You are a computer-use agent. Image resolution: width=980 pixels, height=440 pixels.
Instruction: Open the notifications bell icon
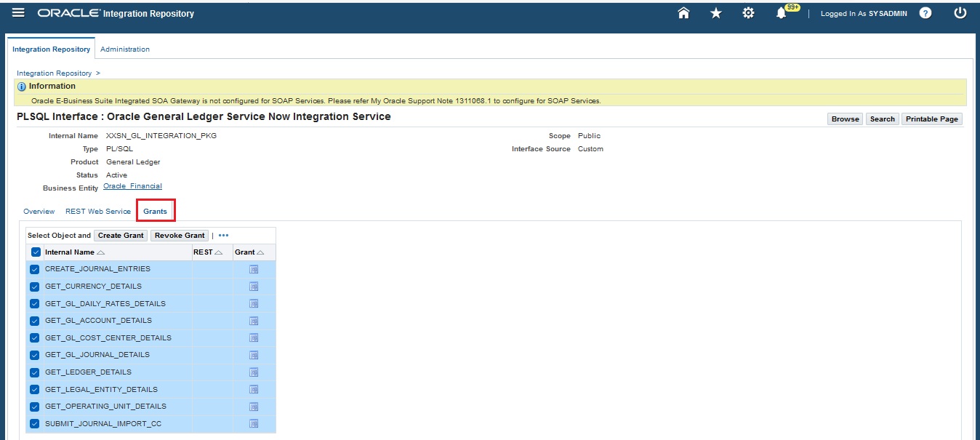point(782,13)
